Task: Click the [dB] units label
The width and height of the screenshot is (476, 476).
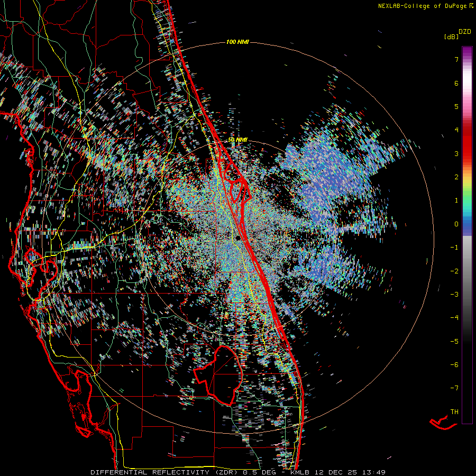Action: click(x=451, y=36)
